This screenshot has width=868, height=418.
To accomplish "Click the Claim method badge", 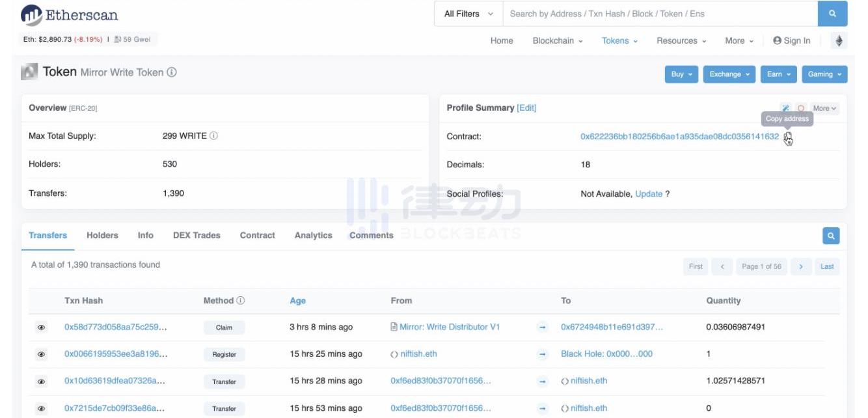I will 224,327.
